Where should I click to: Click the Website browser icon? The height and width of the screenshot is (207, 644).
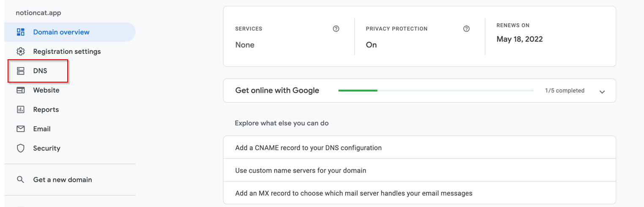point(20,90)
